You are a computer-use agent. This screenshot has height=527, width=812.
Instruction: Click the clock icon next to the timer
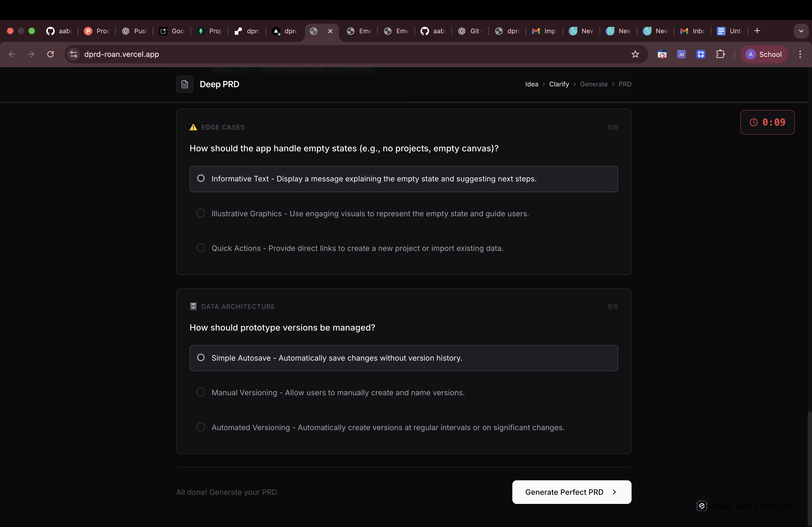[x=754, y=122]
